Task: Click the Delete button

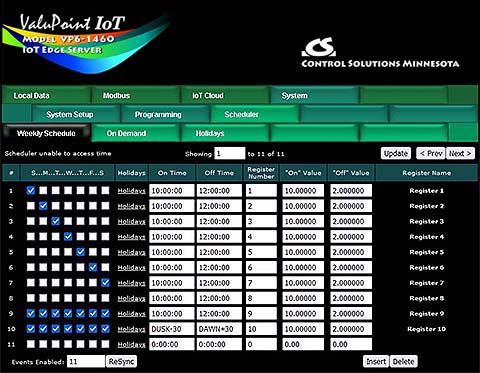Action: 403,361
